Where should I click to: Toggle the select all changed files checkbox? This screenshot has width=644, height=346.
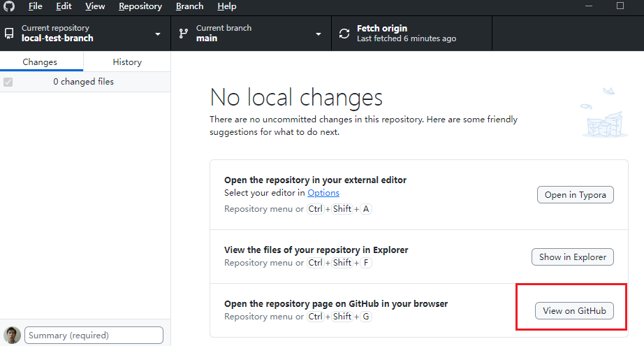coord(8,82)
